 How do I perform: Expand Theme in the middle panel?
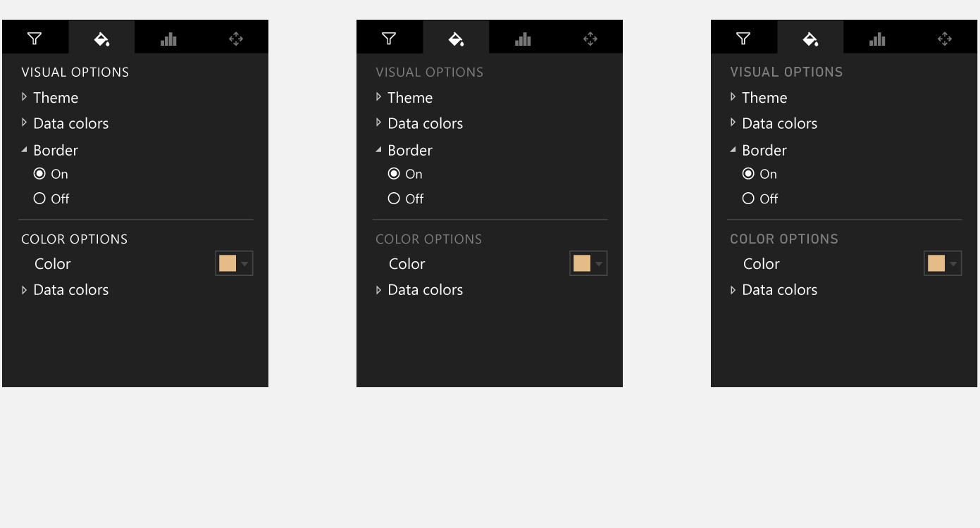378,97
